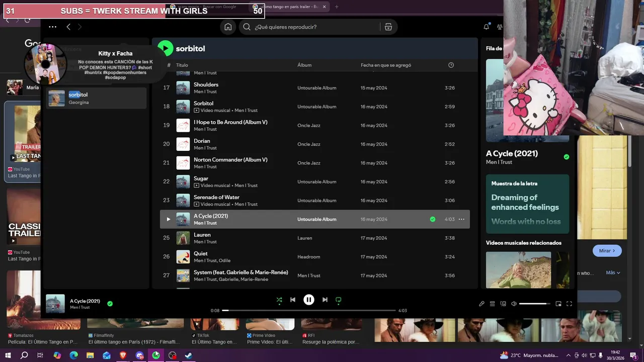Open Steam from the taskbar
The width and height of the screenshot is (644, 362).
click(x=189, y=355)
